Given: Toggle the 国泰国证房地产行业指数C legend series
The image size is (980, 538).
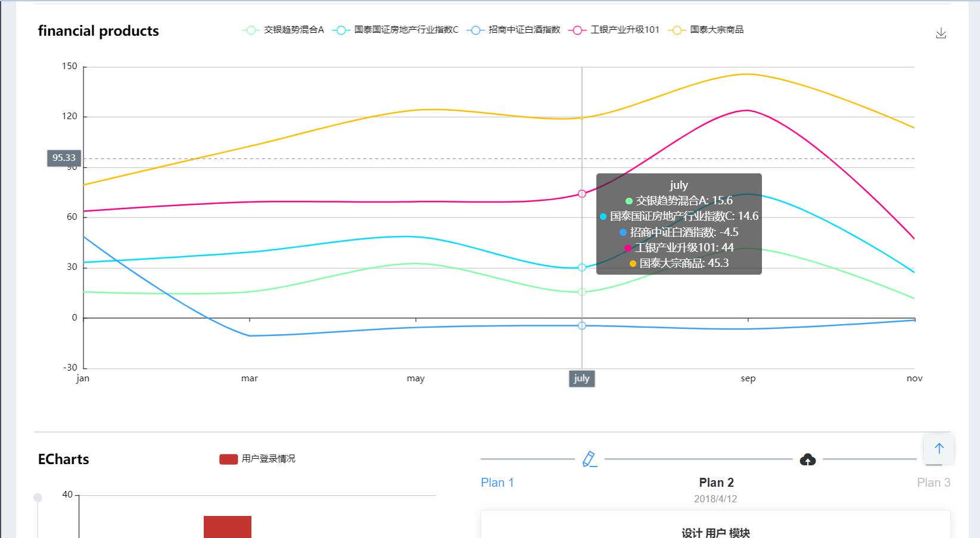Looking at the screenshot, I should 396,30.
